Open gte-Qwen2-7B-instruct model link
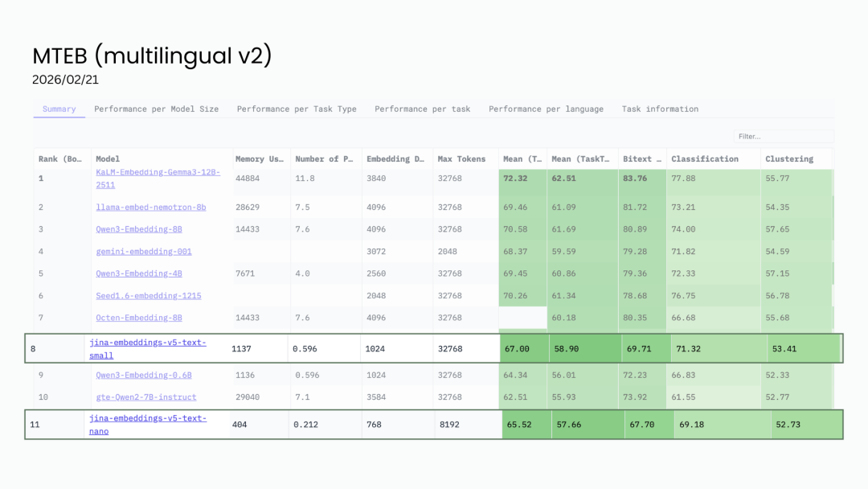 (x=146, y=397)
